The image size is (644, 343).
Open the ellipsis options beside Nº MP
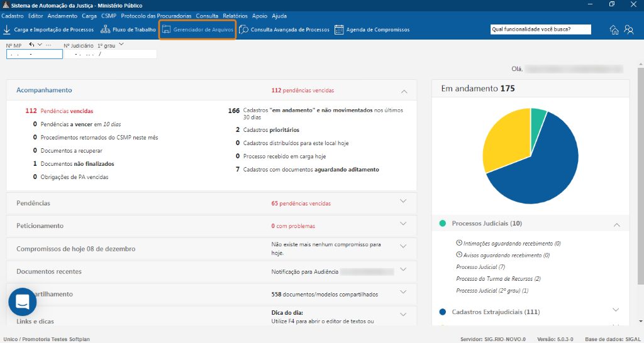tap(48, 45)
